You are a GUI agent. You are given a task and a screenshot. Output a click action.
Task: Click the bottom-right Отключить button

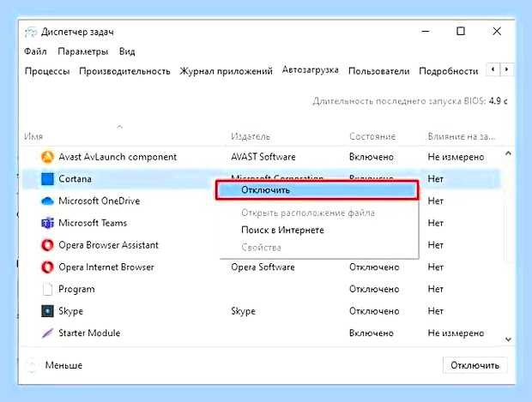(475, 365)
